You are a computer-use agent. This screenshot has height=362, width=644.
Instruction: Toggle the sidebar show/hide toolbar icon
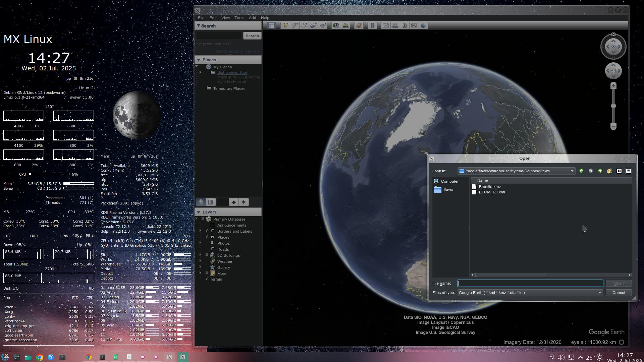(x=272, y=26)
